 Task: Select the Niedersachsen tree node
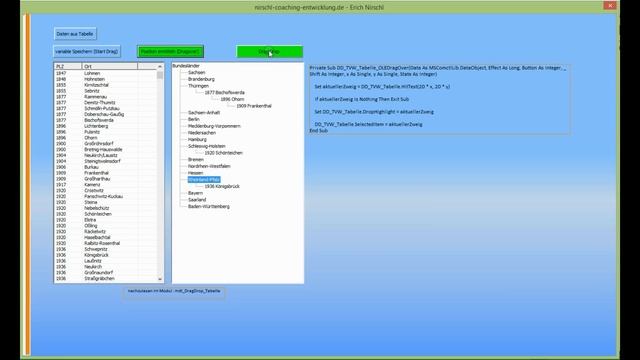pyautogui.click(x=202, y=133)
